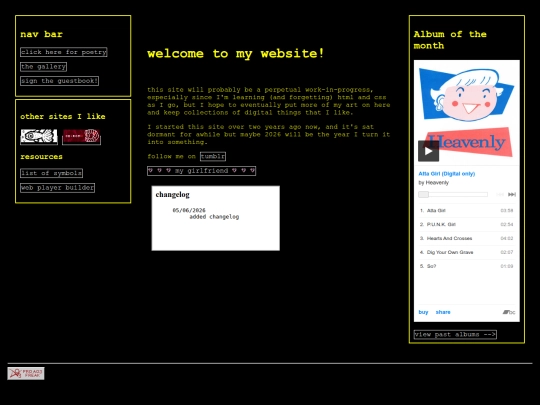
Task: Open the fish banner site button
Action: point(39,137)
